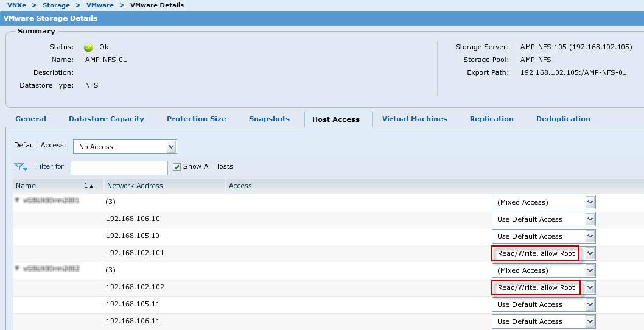Sort by the Name column header
Viewport: 644px width, 330px height.
tap(26, 186)
